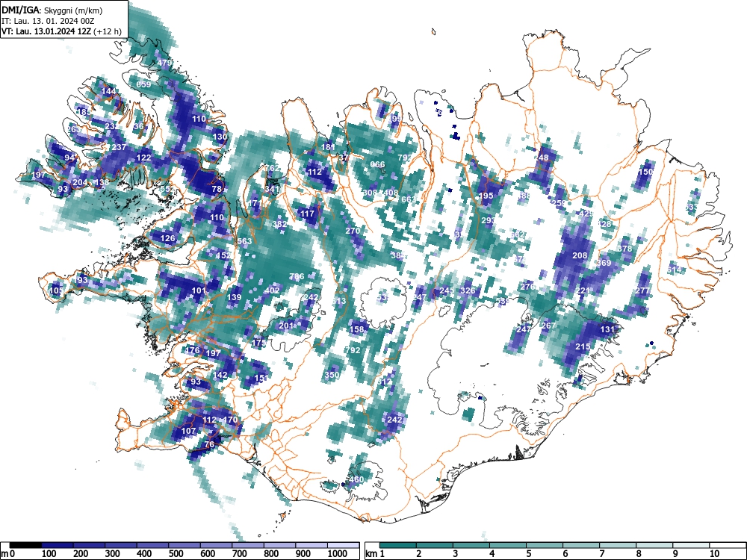Click the visibility value 144
Image resolution: width=747 pixels, height=560 pixels.
108,91
